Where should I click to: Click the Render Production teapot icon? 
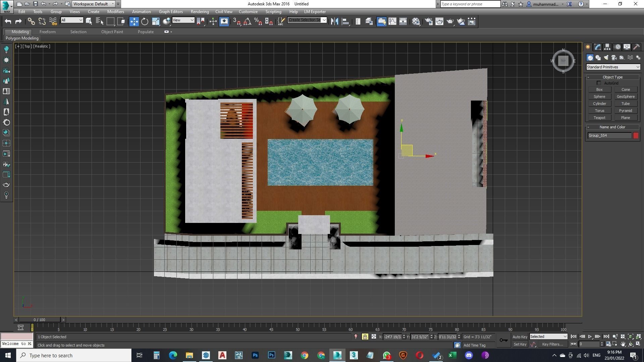[x=450, y=21]
